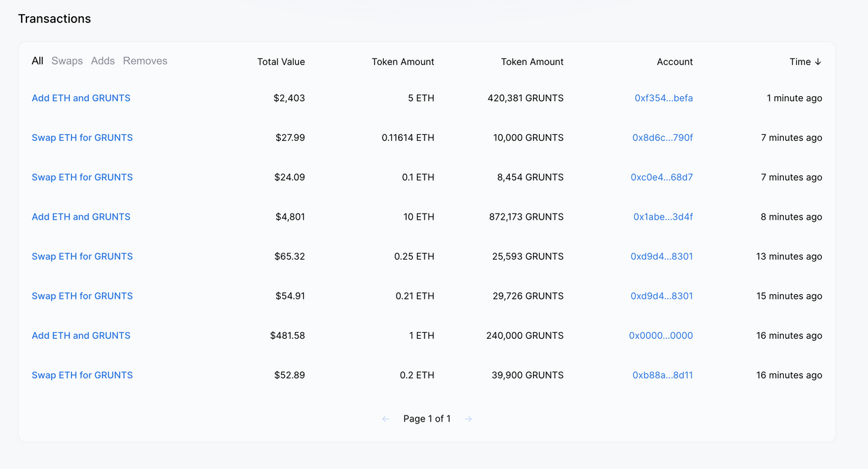The height and width of the screenshot is (469, 868).
Task: Click the Transactions section heading
Action: (x=54, y=19)
